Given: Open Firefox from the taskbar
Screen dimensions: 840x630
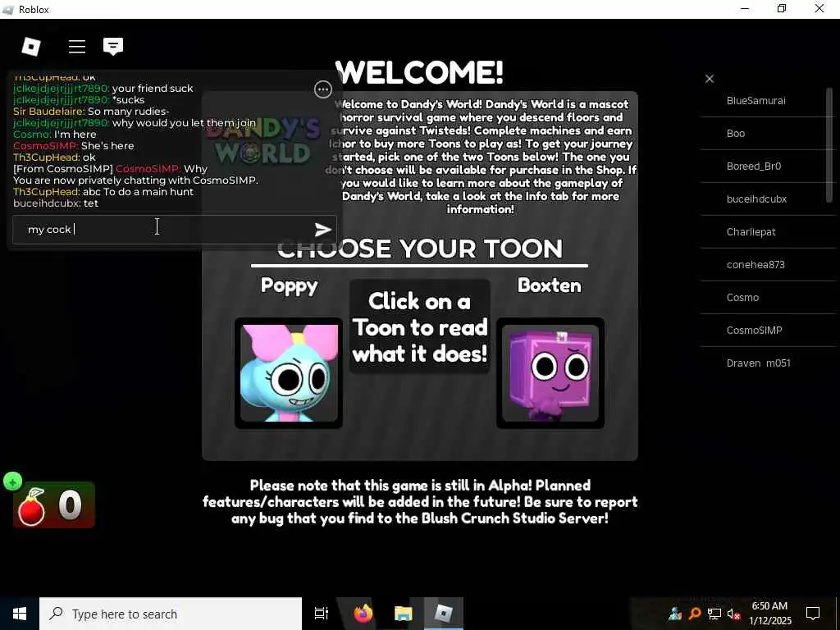Looking at the screenshot, I should coord(363,614).
